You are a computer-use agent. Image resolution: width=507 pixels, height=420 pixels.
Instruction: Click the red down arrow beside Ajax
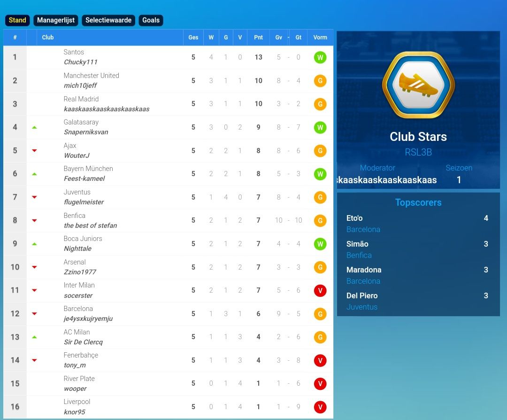(34, 150)
